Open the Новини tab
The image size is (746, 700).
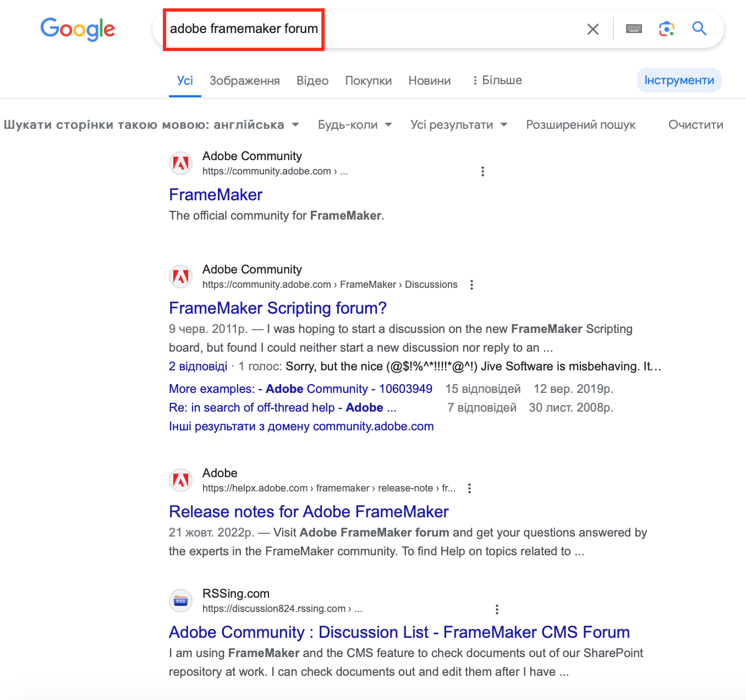coord(430,80)
